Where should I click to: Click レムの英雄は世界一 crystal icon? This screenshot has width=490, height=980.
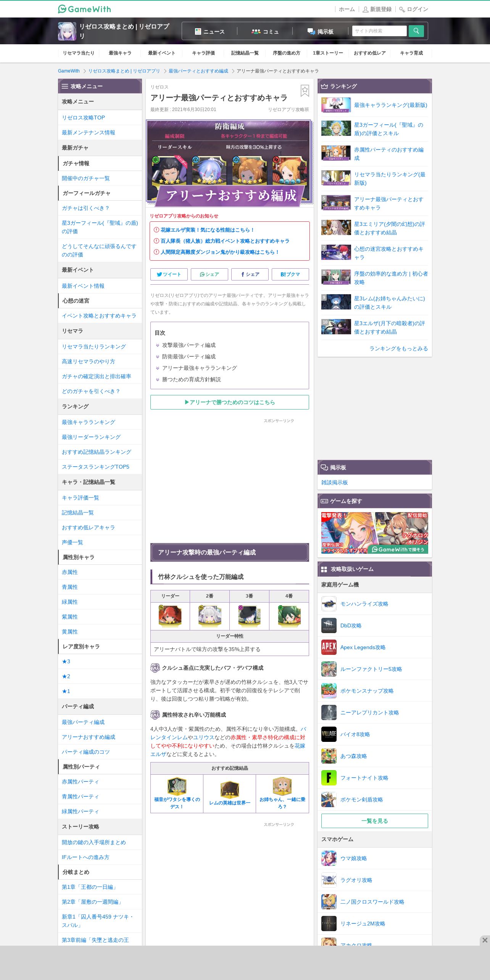coord(230,790)
